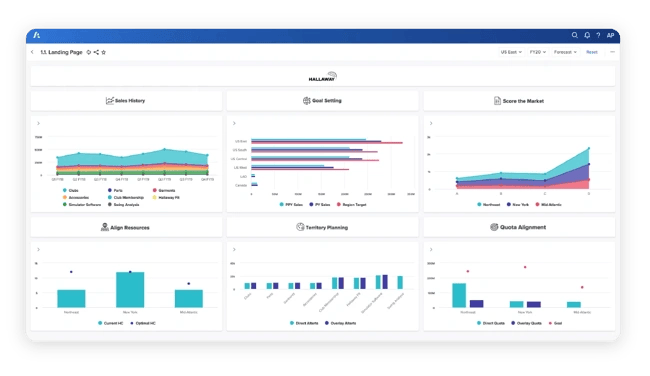Open the Forecast version dropdown
Viewport: 650px width, 376px height.
click(x=565, y=52)
